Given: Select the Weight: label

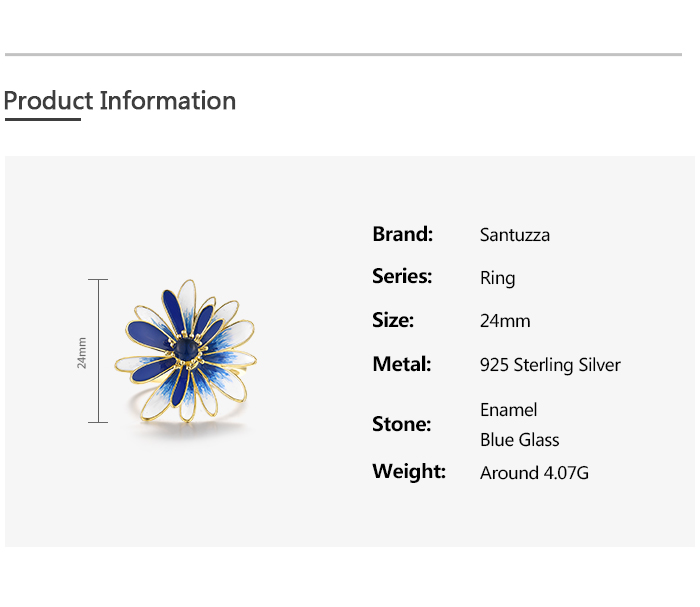Looking at the screenshot, I should 409,471.
